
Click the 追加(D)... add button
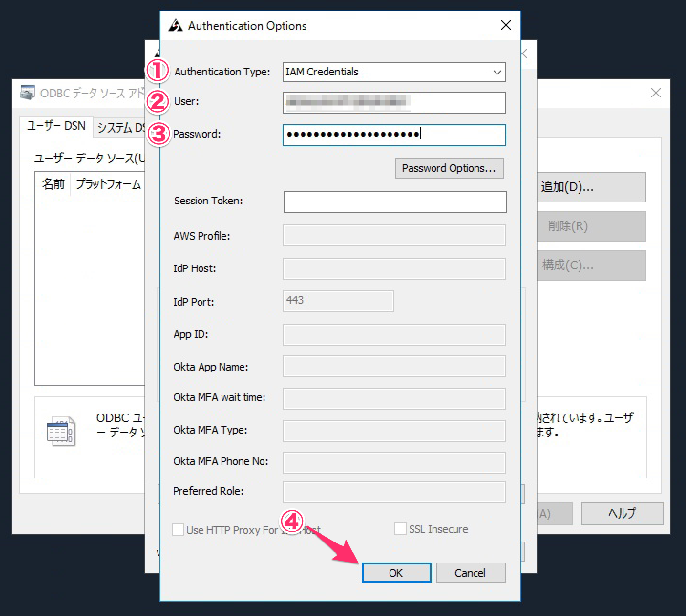tap(591, 187)
